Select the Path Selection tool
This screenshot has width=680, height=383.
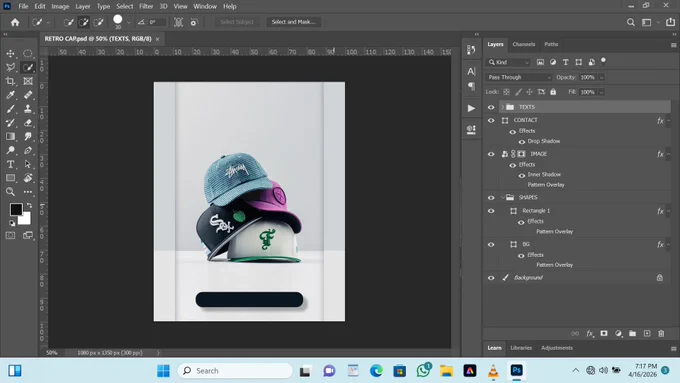click(x=28, y=164)
